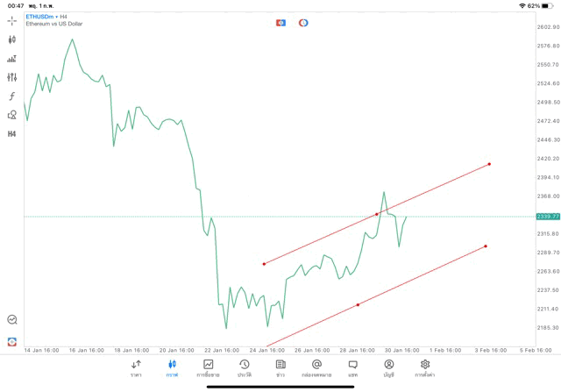
Task: Click the chart zoom analysis icon
Action: tap(12, 319)
